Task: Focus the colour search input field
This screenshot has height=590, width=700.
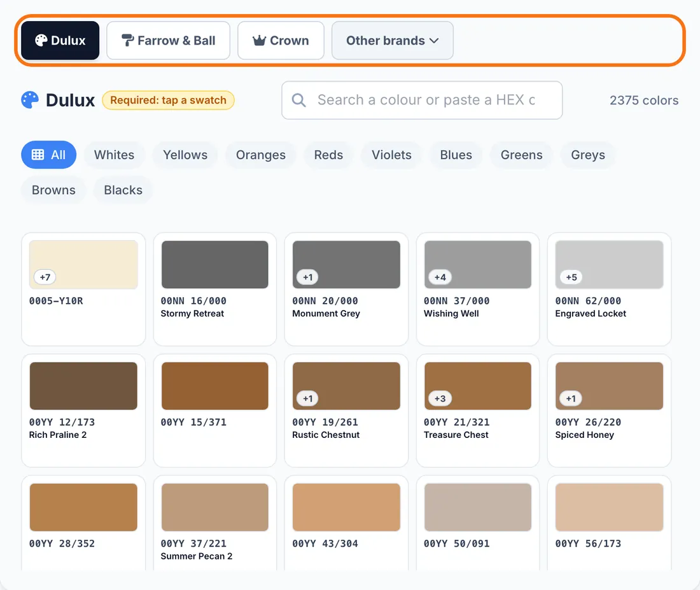Action: [422, 100]
